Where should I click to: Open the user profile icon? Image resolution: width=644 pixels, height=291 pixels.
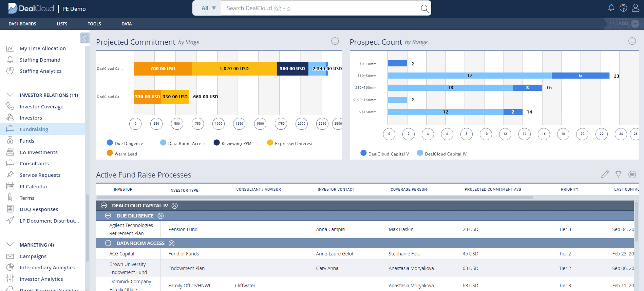(636, 8)
